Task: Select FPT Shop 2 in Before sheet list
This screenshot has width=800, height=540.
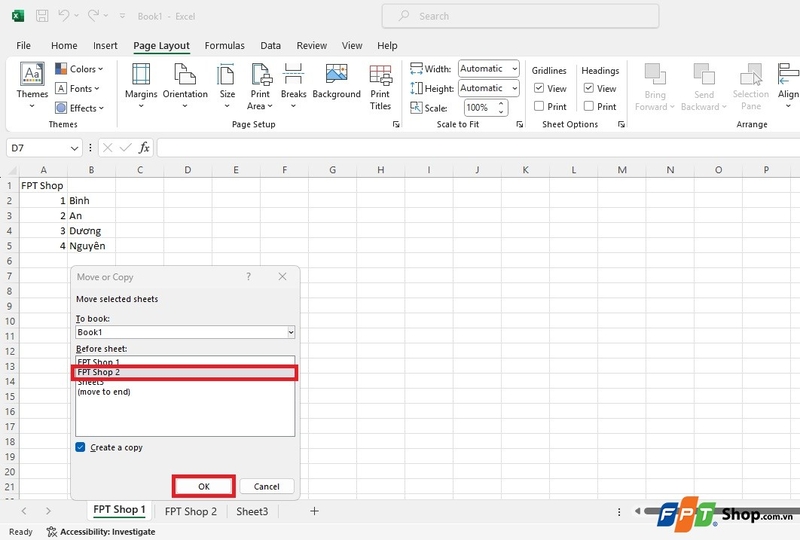Action: click(185, 372)
